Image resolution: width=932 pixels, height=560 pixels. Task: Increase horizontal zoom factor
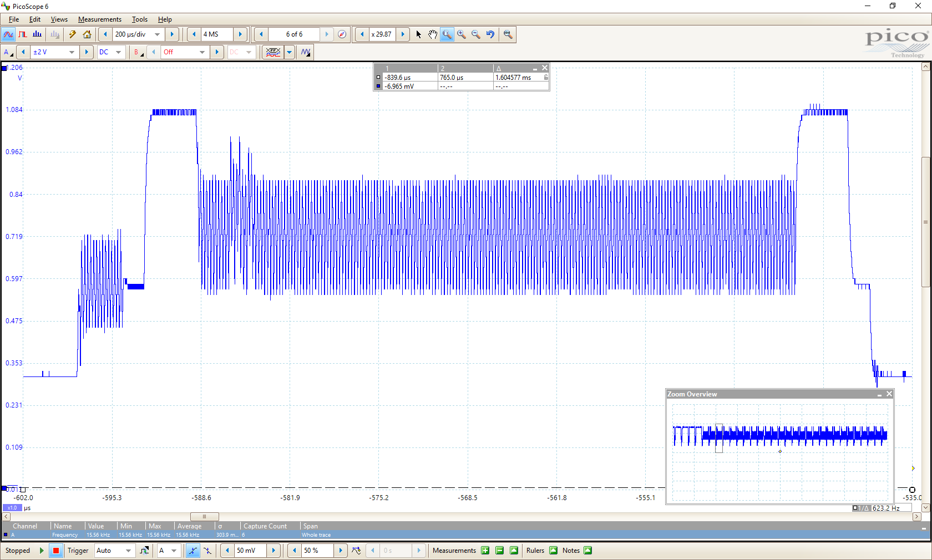(403, 34)
